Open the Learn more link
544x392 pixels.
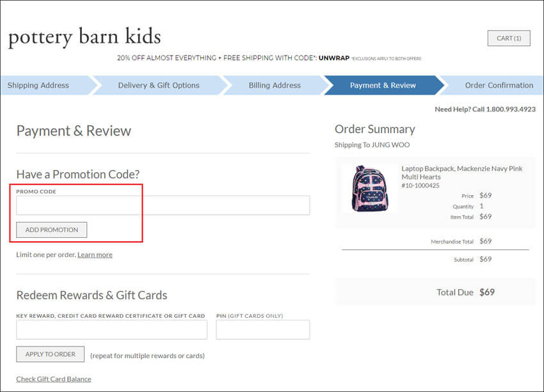(95, 255)
